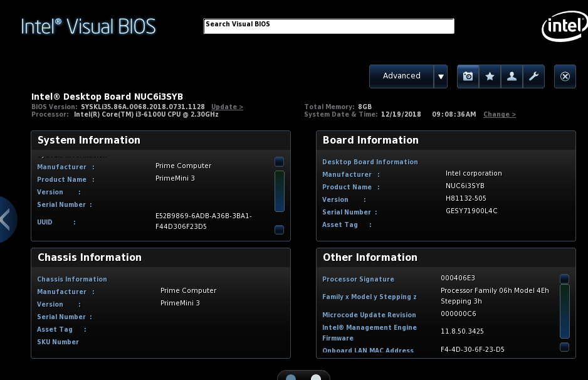Screen dimensions: 588x380
Task: Open favorites with the star icon
Action: (490, 77)
